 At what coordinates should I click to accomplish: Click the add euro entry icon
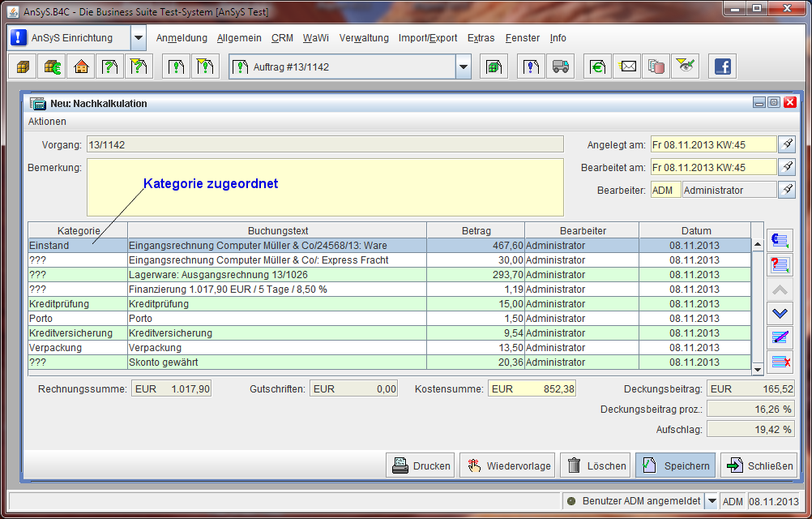[x=781, y=241]
